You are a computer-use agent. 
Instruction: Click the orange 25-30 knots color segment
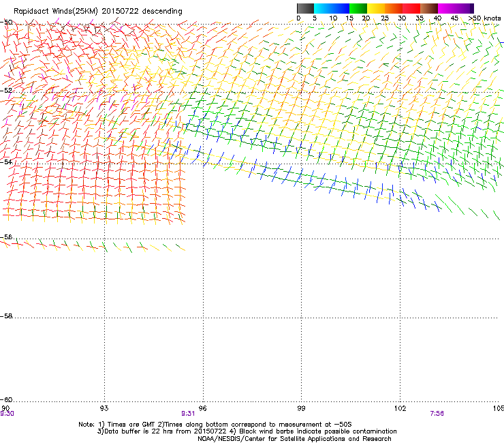394,8
